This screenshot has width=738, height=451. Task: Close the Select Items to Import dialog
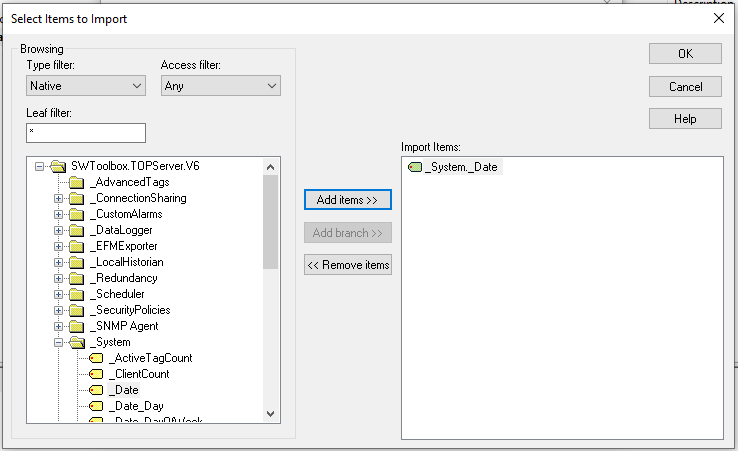point(718,18)
